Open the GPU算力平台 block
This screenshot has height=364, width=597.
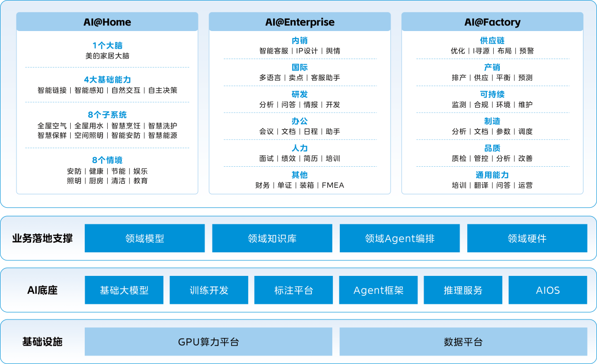click(209, 342)
